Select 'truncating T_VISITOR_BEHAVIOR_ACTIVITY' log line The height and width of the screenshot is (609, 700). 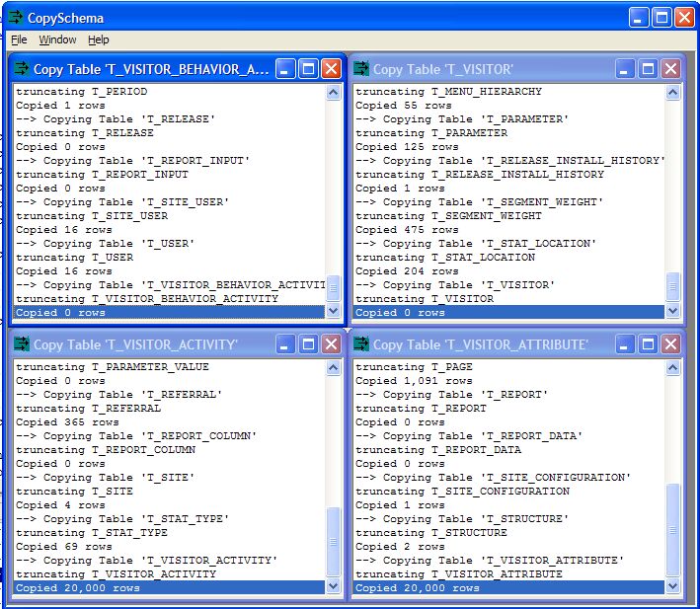147,299
